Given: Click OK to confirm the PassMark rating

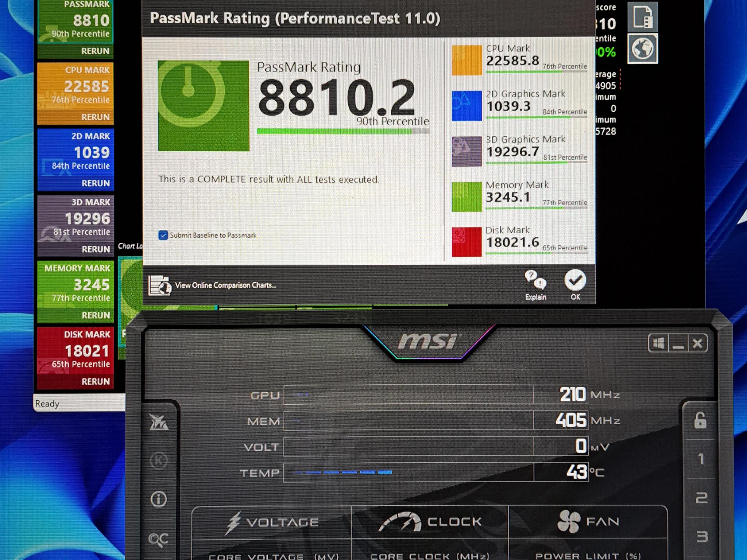Looking at the screenshot, I should [x=575, y=281].
